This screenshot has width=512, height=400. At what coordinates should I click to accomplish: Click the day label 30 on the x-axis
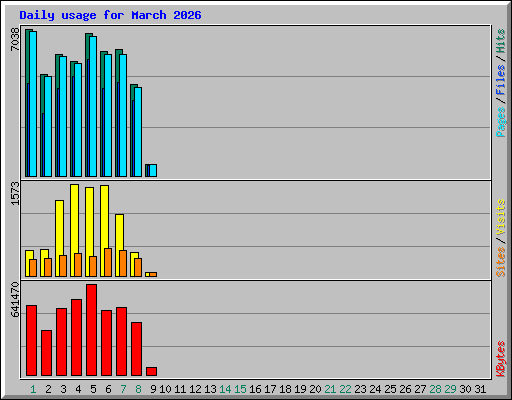465,389
